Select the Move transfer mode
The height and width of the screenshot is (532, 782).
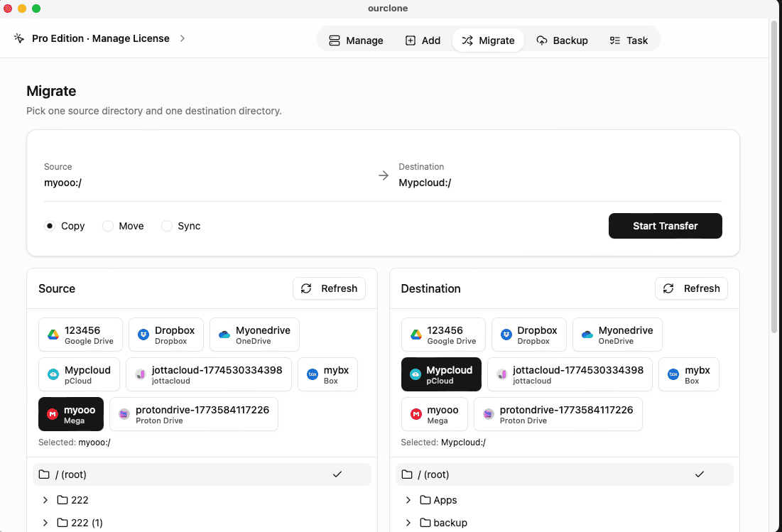click(107, 225)
